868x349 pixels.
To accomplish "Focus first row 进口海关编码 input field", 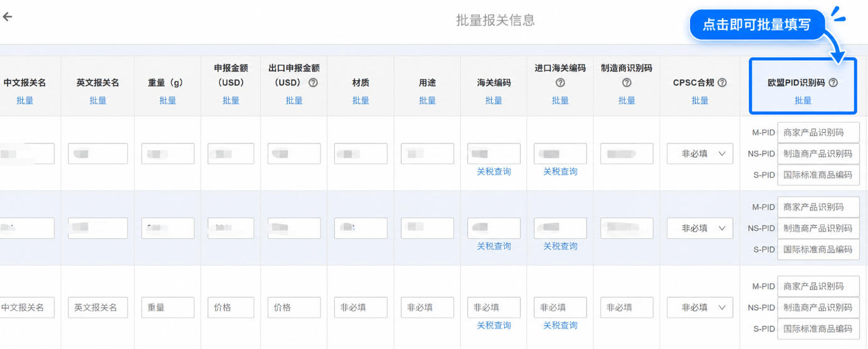I will [560, 154].
